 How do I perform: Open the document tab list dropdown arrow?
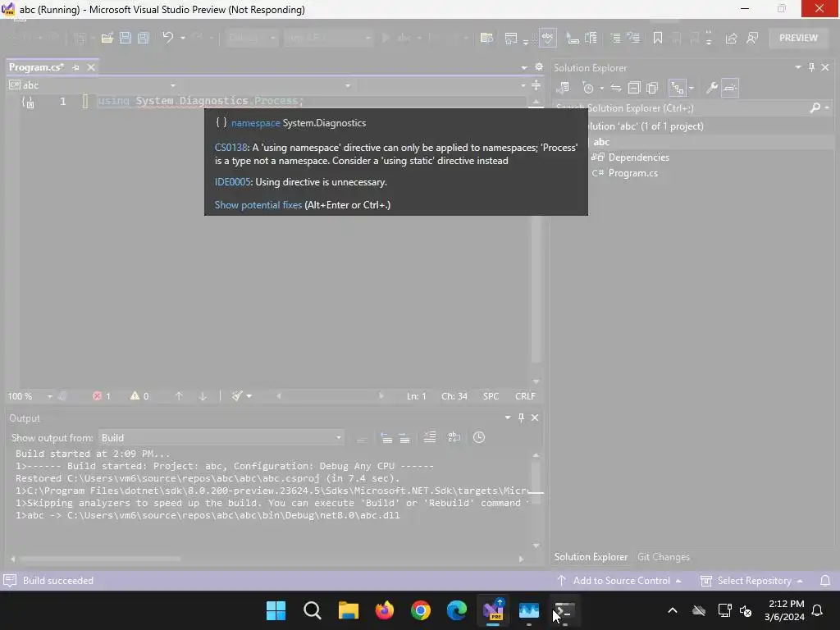(524, 67)
